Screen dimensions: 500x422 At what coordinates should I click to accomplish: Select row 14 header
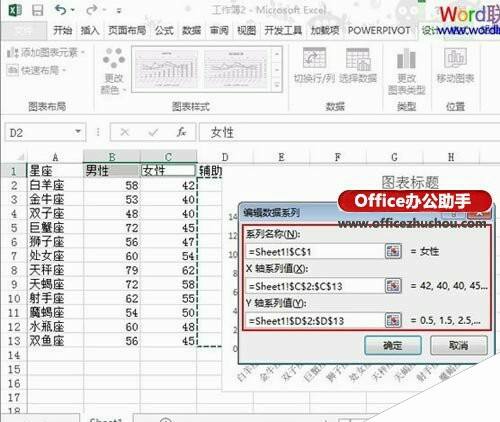14,355
